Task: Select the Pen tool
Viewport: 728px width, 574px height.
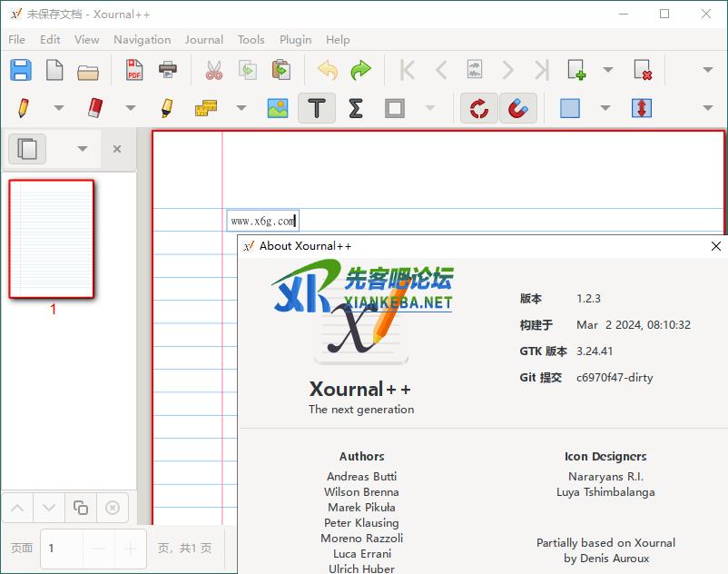Action: 23,108
